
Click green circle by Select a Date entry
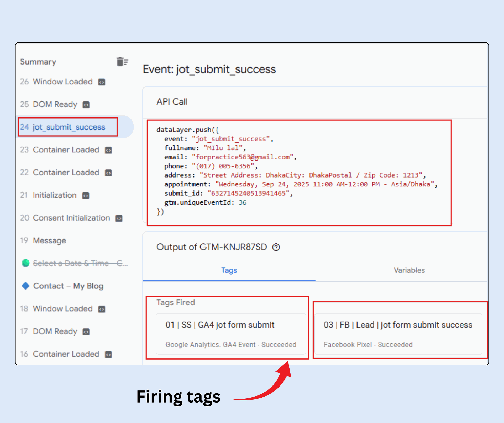pos(25,263)
